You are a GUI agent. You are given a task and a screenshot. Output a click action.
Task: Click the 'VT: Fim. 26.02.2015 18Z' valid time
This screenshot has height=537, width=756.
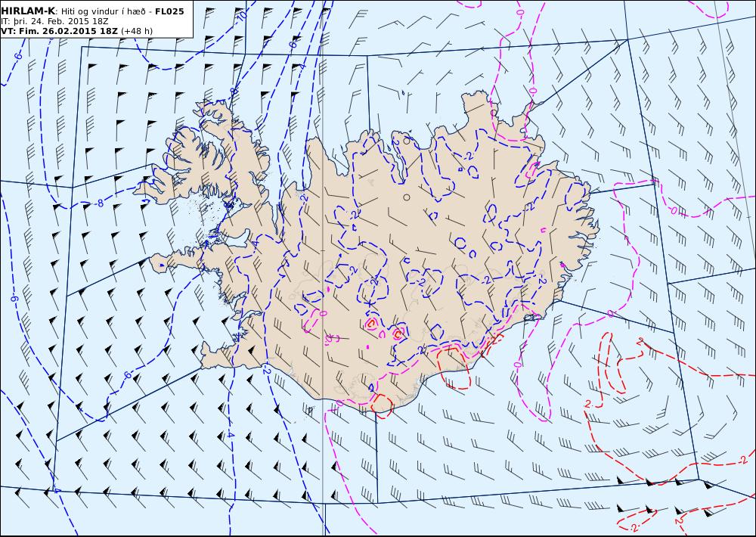[59, 31]
